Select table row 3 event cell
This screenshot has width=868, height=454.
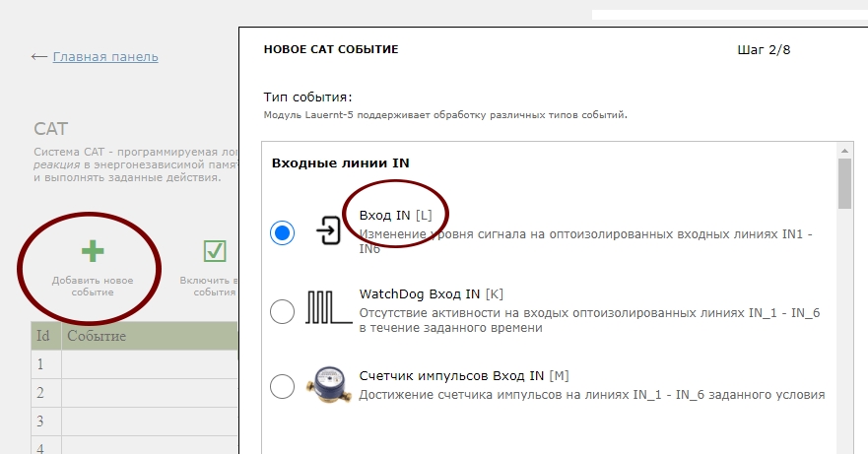click(x=148, y=422)
